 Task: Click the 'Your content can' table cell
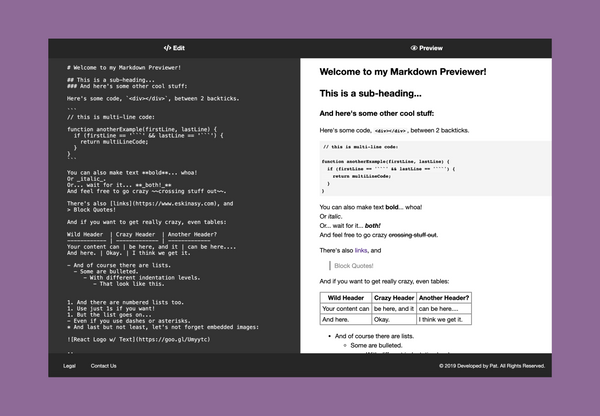point(346,308)
